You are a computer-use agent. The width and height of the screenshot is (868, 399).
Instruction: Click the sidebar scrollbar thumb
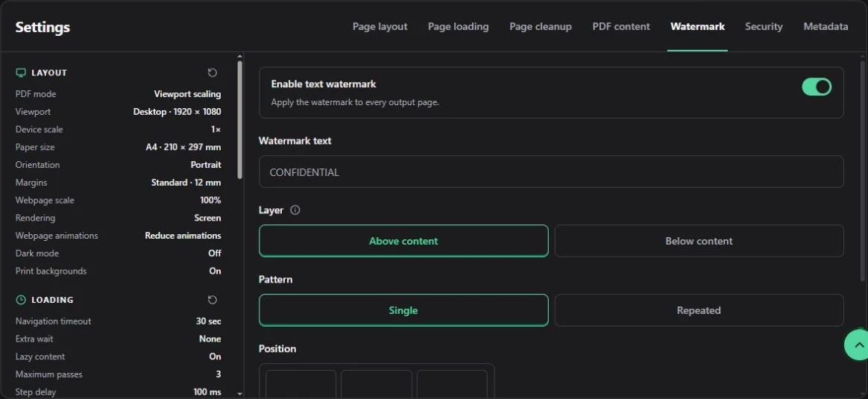[239, 119]
